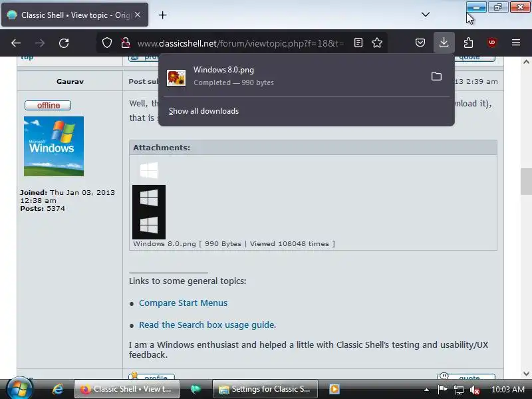Click the vertical scrollbar thumb
Image resolution: width=532 pixels, height=399 pixels.
pyautogui.click(x=526, y=182)
